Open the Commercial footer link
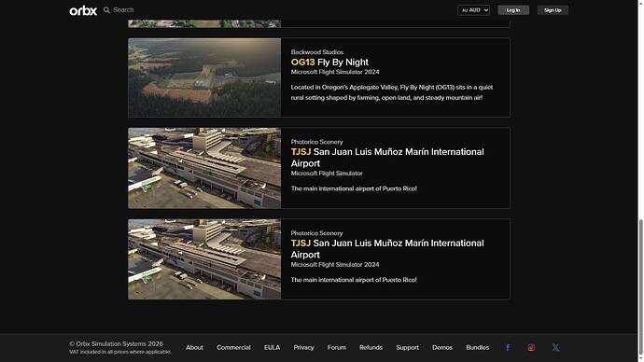 pyautogui.click(x=233, y=347)
